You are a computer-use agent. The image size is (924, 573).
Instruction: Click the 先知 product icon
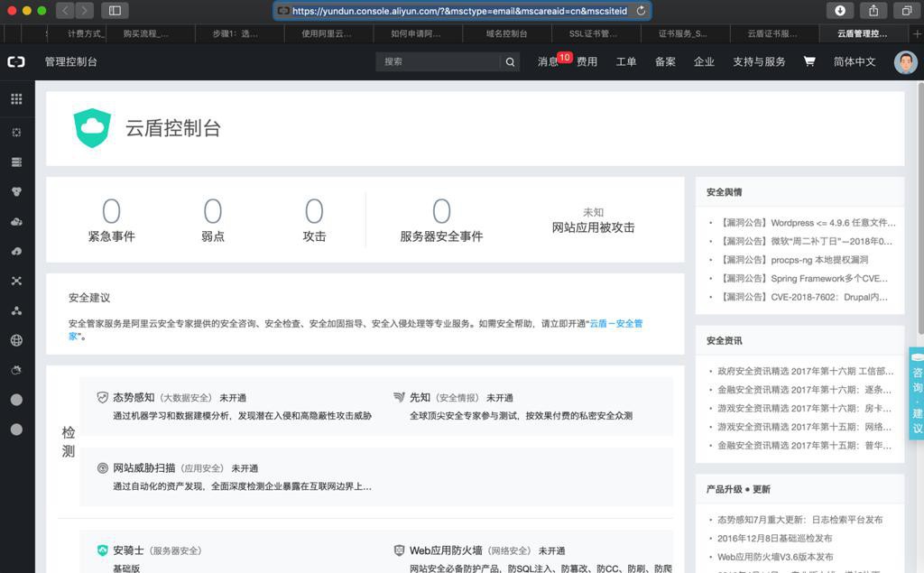[x=399, y=397]
